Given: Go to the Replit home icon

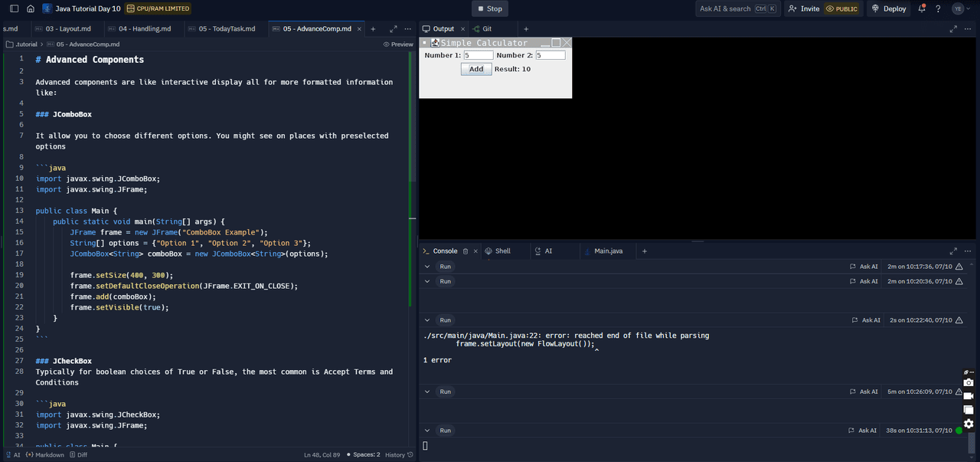Looking at the screenshot, I should (31, 8).
